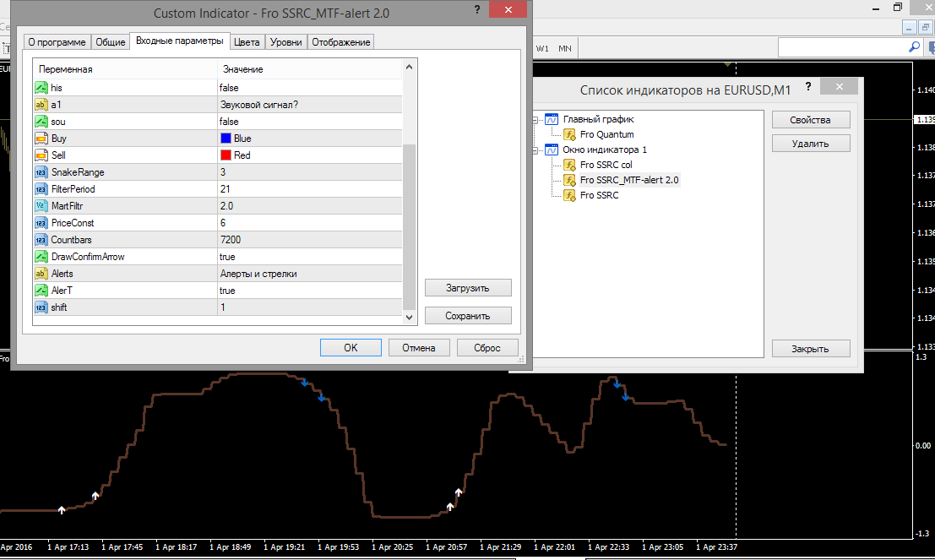Click the indicator icon next to Fro SSRC
The image size is (935, 560).
coord(569,195)
